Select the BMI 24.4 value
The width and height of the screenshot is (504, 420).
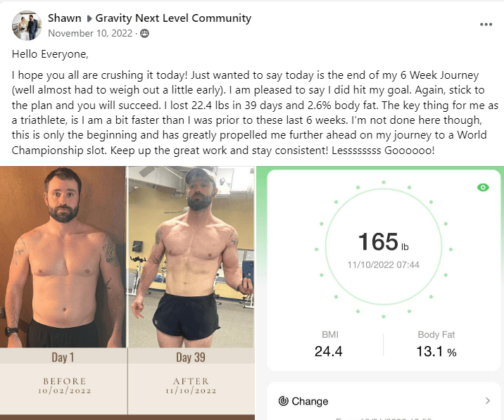pos(328,351)
